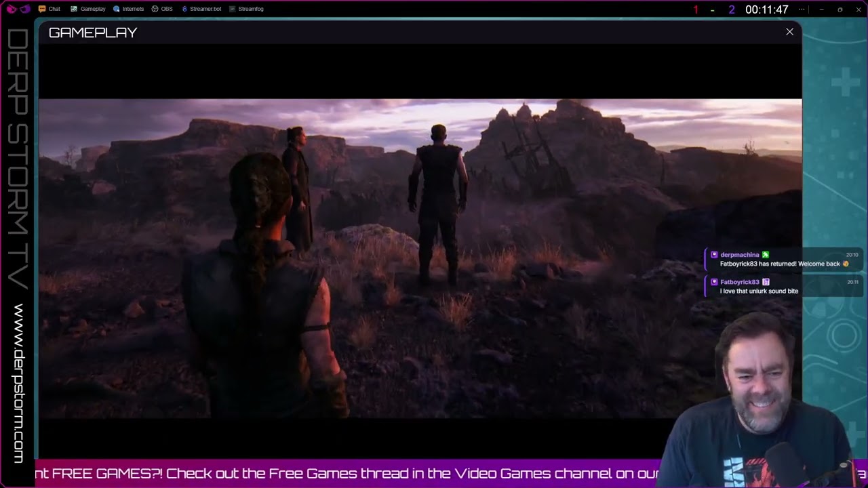Click the www.derpstorm.com vertical link
This screenshot has height=488, width=868.
(18, 384)
